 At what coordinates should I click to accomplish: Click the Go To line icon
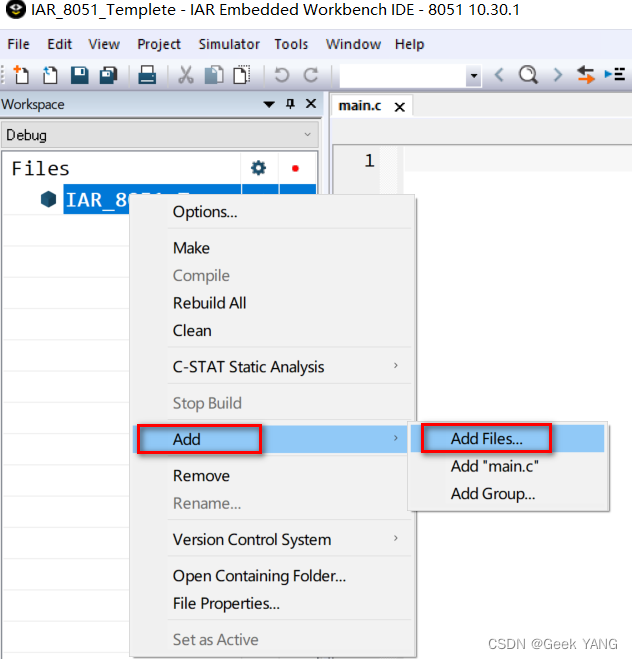pyautogui.click(x=615, y=74)
